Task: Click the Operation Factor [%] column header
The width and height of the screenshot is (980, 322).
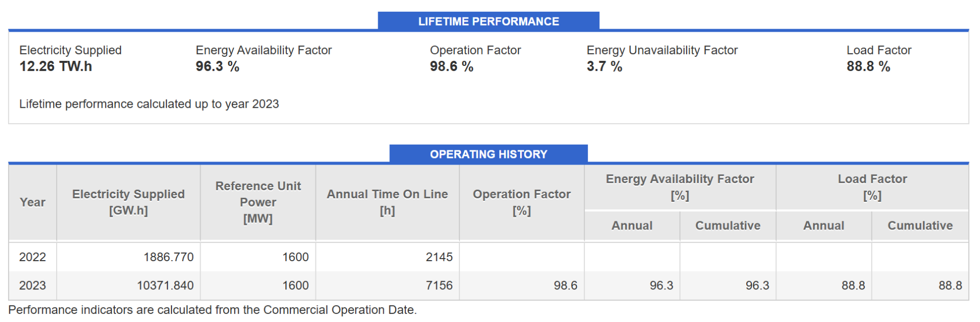Action: coord(522,202)
